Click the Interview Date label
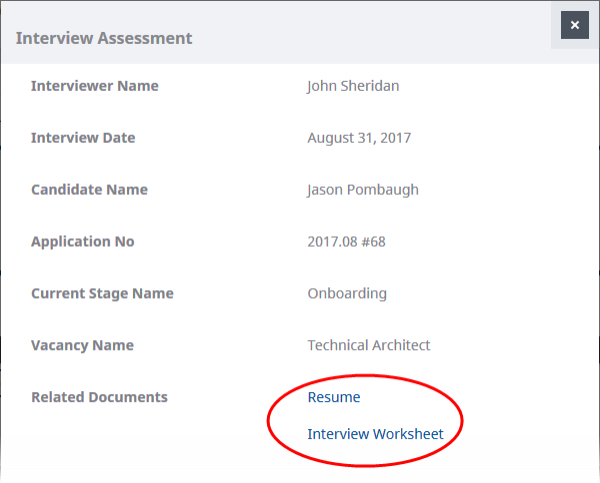Screen dimensions: 600x483 click(x=83, y=138)
